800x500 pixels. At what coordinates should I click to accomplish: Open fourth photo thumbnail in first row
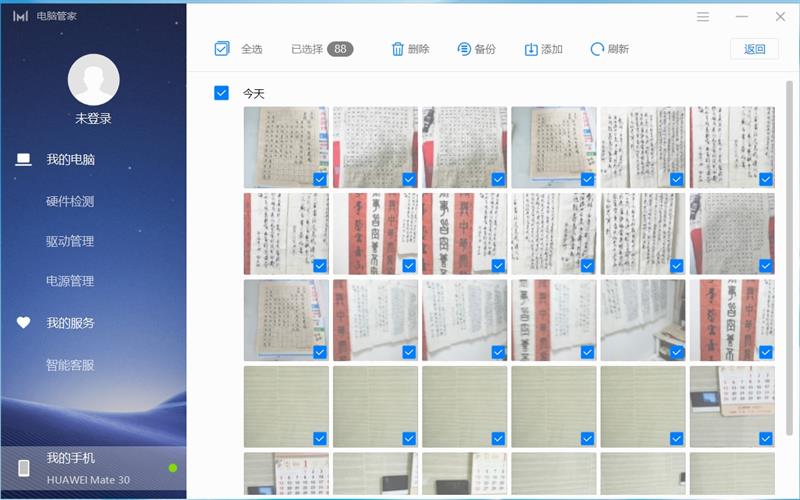(554, 147)
